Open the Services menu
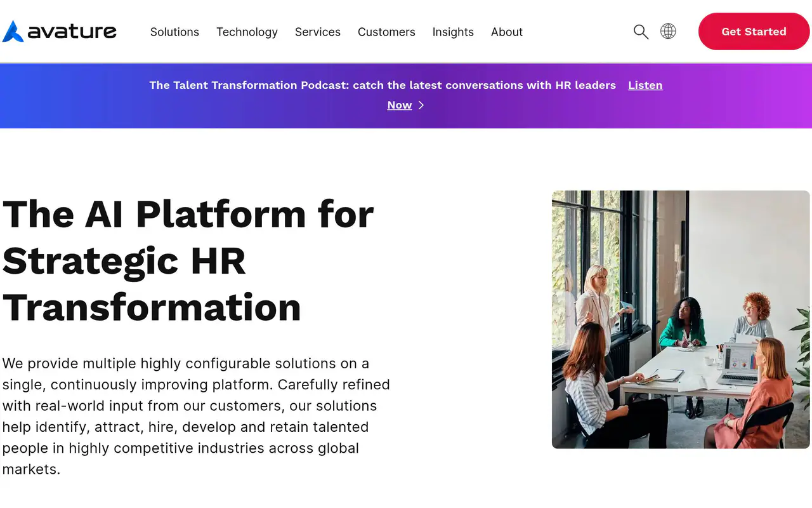Screen dimensions: 812x508 click(318, 32)
